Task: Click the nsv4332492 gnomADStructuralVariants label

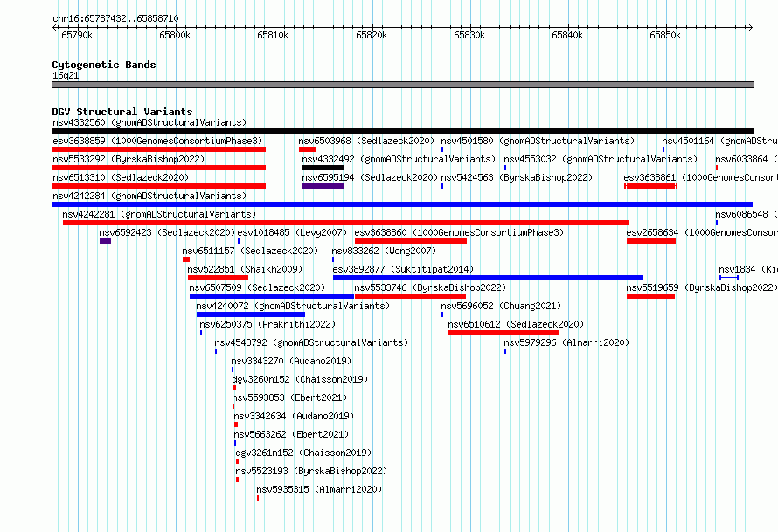Action: [399, 159]
